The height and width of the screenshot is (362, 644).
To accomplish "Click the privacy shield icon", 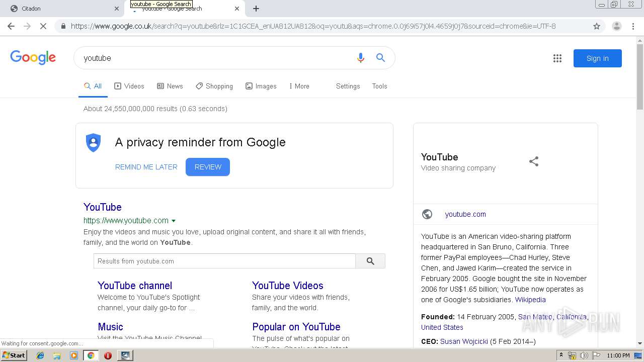I will pyautogui.click(x=94, y=143).
